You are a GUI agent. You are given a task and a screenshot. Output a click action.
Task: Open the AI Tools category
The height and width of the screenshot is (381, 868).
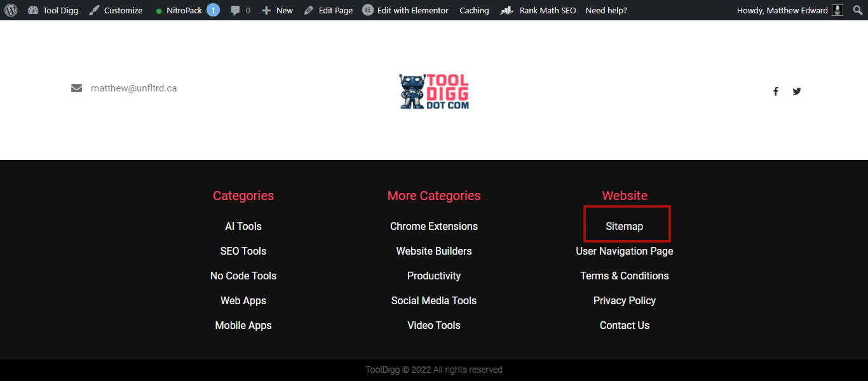point(243,226)
